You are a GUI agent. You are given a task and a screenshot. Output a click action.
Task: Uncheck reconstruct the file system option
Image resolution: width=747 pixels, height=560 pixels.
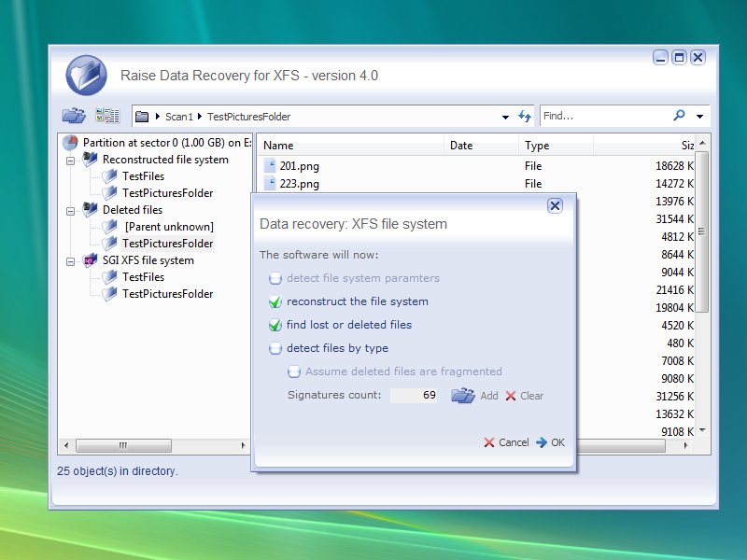pos(275,301)
